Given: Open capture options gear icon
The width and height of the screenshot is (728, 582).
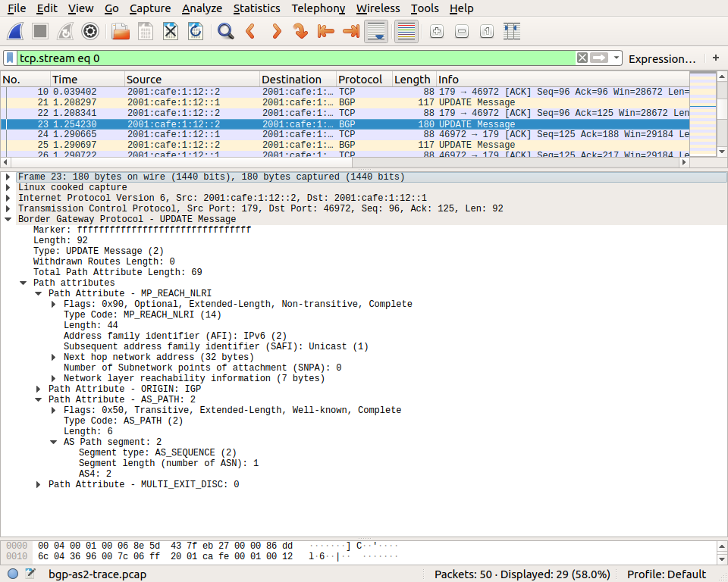Looking at the screenshot, I should [x=90, y=32].
